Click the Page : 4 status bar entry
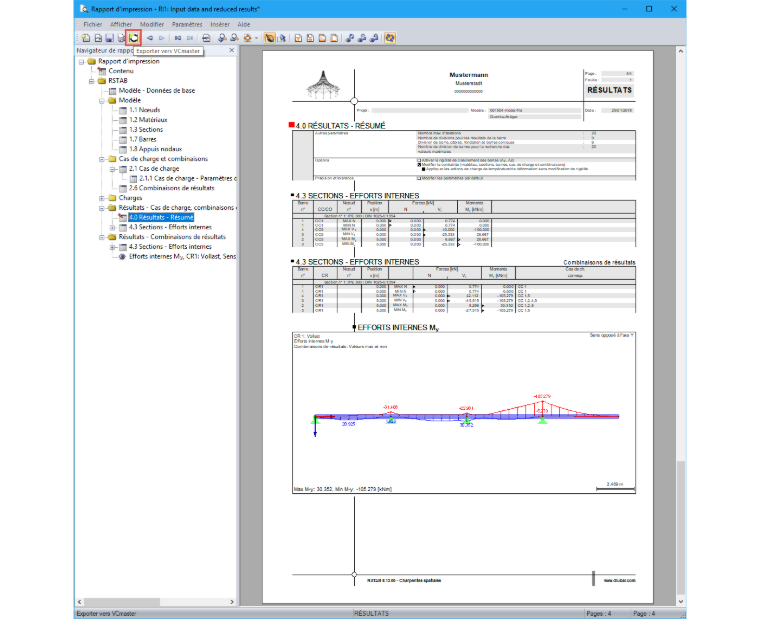This screenshot has height=619, width=760. click(644, 613)
